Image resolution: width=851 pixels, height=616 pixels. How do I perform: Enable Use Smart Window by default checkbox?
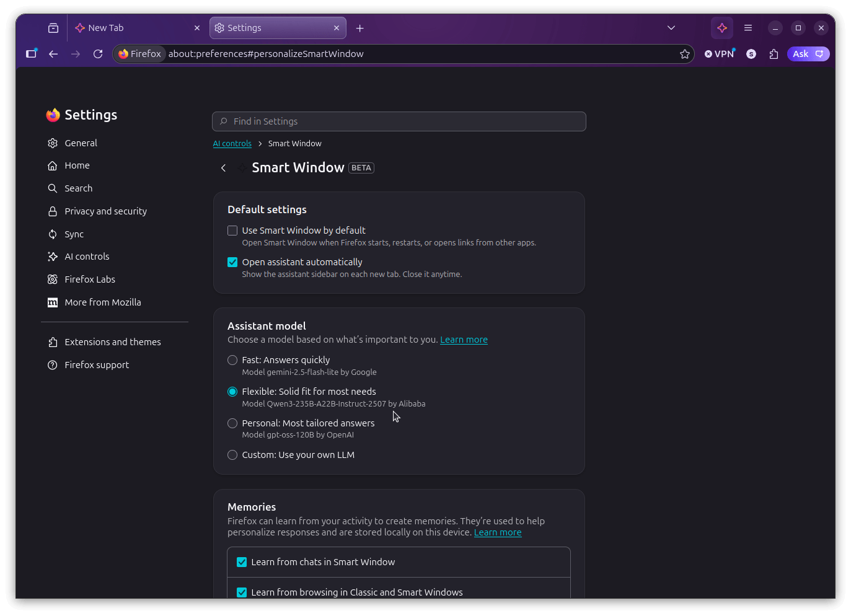pos(232,231)
